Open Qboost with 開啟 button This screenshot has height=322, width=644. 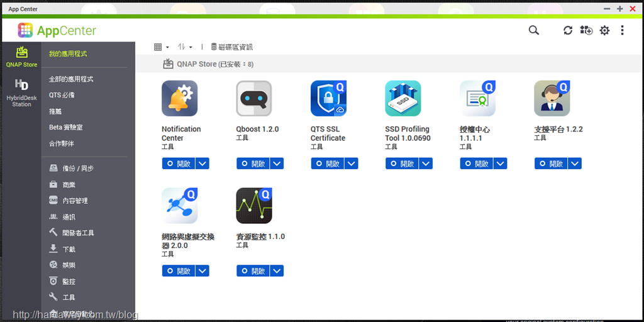[x=253, y=164]
